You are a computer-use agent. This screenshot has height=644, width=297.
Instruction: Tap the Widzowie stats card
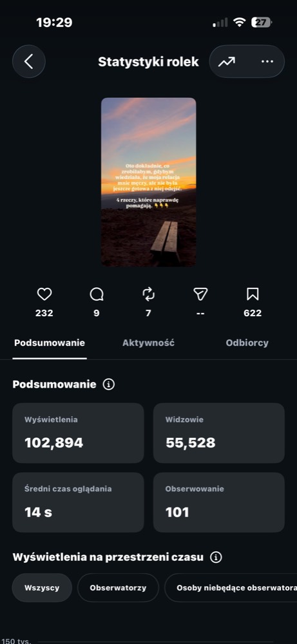click(219, 433)
